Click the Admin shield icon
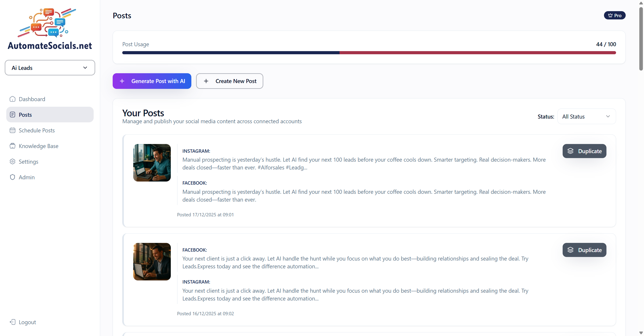 tap(13, 177)
